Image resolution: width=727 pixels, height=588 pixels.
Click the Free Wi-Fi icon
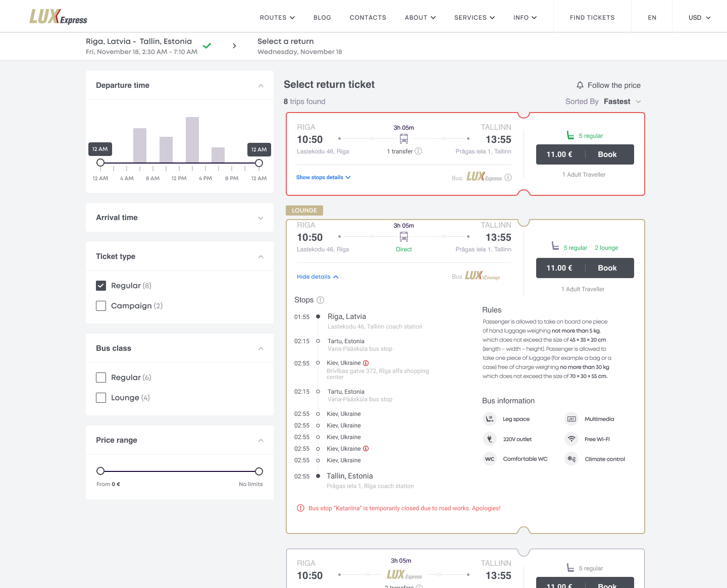coord(572,439)
